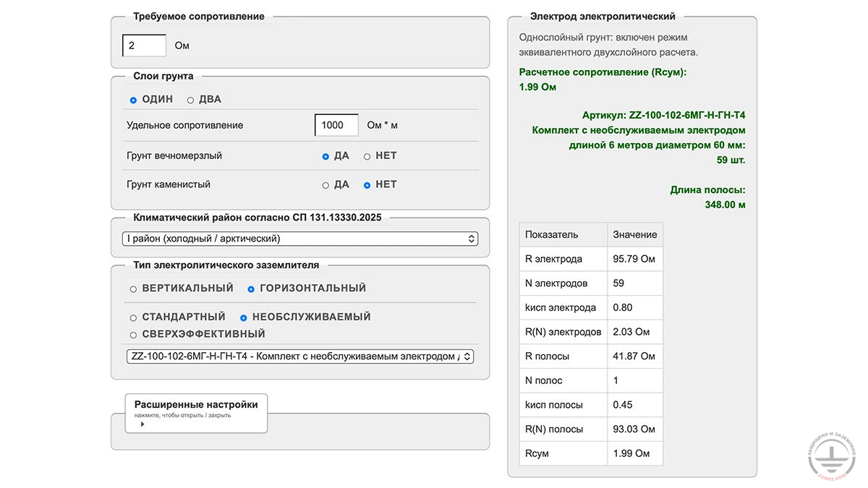Select the СТАНДАРТНЫЙ electrode option

point(133,317)
